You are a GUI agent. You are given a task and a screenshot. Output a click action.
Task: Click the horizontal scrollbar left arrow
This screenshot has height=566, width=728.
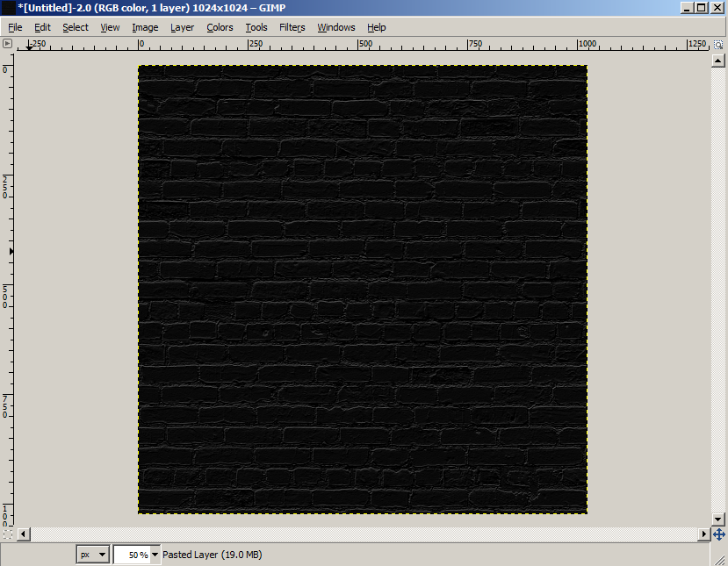point(24,534)
